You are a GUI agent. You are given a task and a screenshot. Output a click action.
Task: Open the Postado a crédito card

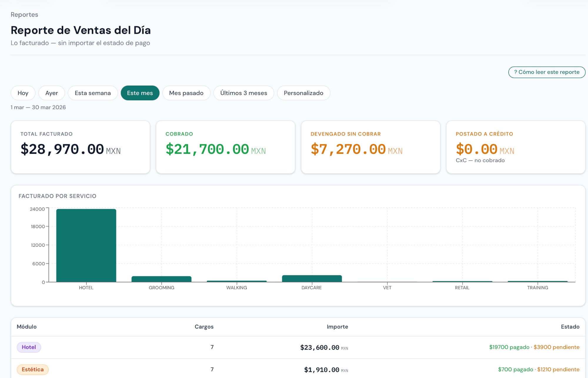click(x=515, y=147)
